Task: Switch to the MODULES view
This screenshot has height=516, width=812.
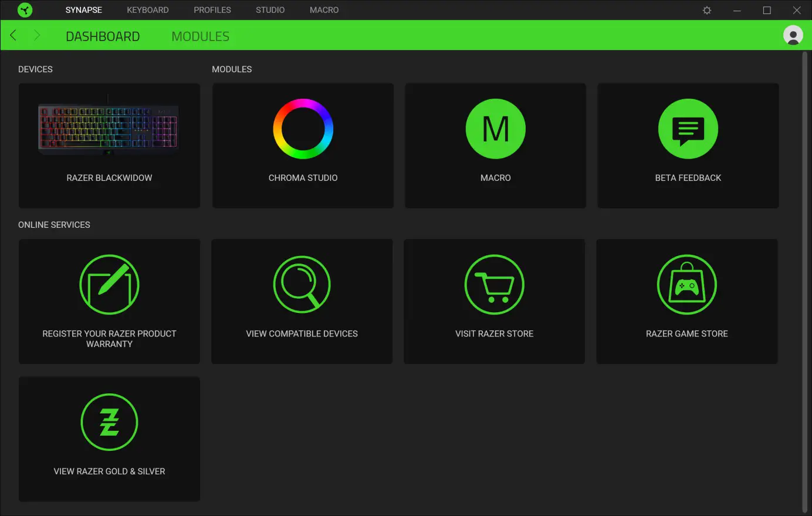Action: (x=200, y=36)
